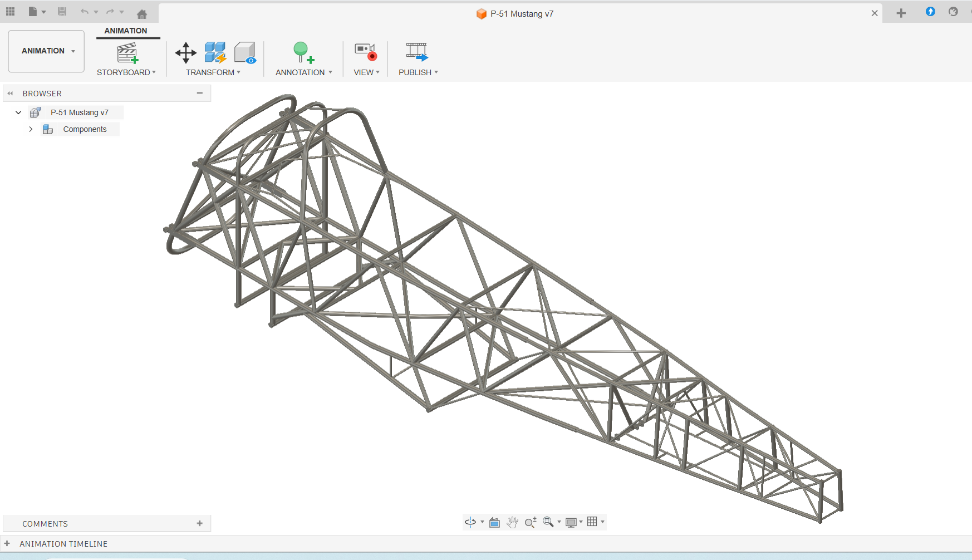Viewport: 972px width, 560px height.
Task: Click the Create Callout annotation icon
Action: 303,53
